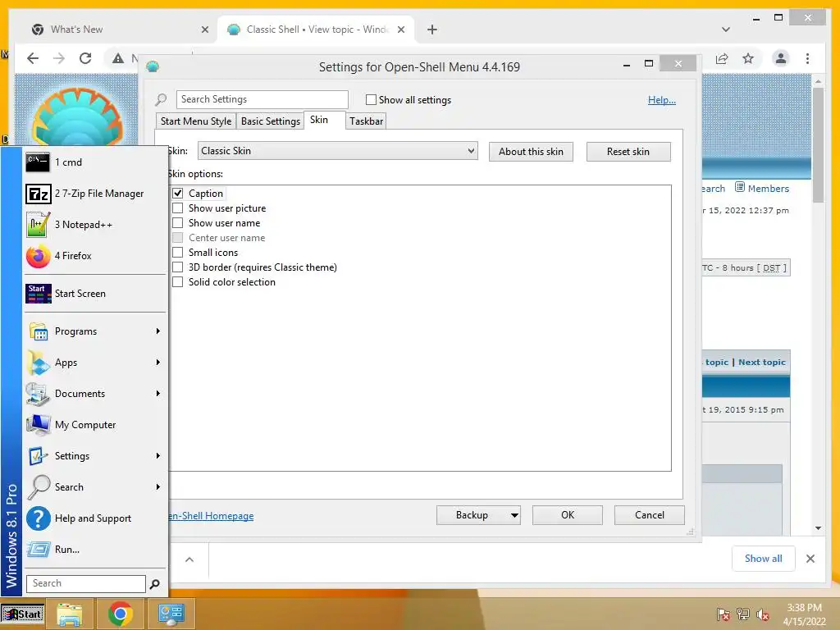
Task: Open Chrome from the taskbar
Action: (x=120, y=614)
